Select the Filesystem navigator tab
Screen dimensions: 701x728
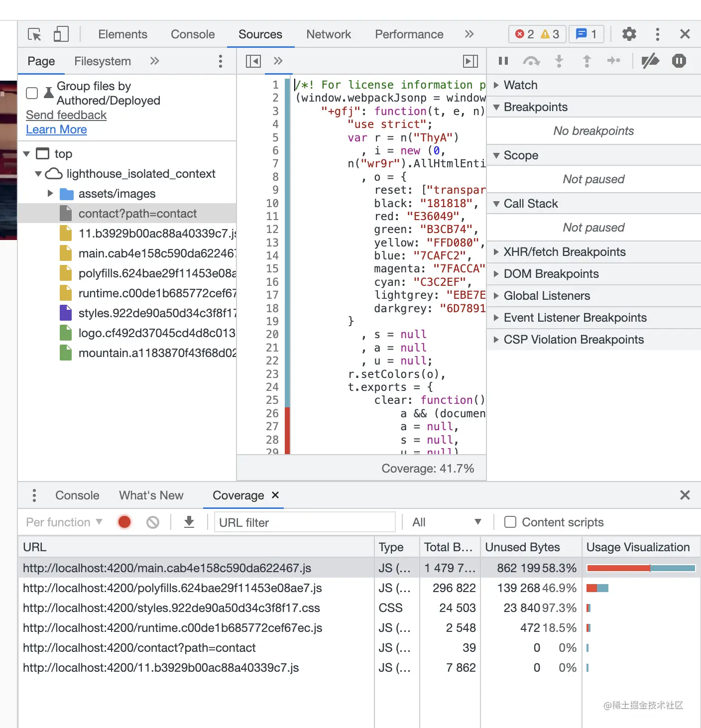click(103, 61)
